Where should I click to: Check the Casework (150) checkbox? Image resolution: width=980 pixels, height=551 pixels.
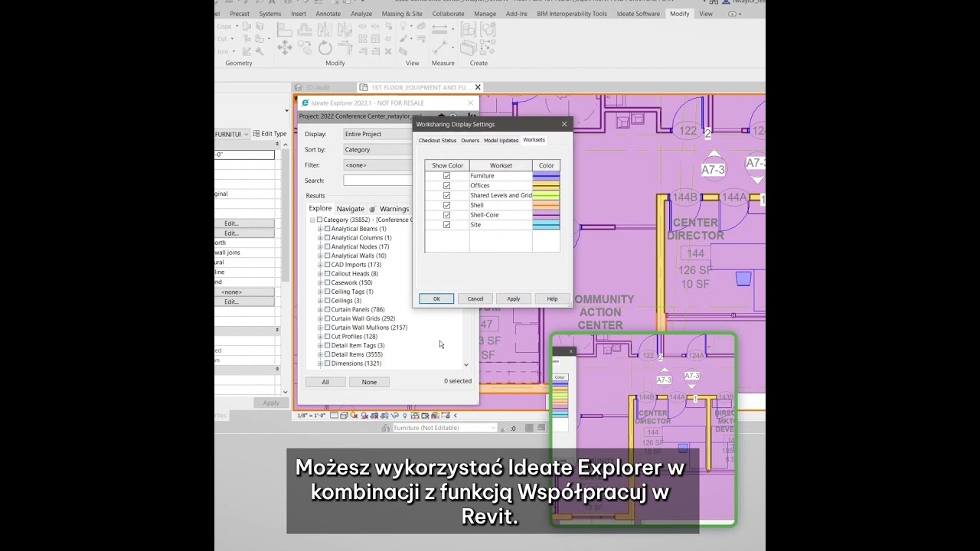tap(328, 282)
